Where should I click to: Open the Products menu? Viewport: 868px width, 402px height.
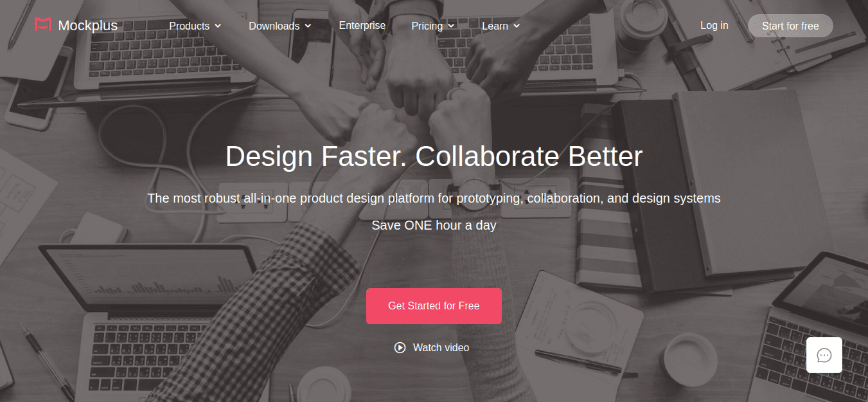195,26
